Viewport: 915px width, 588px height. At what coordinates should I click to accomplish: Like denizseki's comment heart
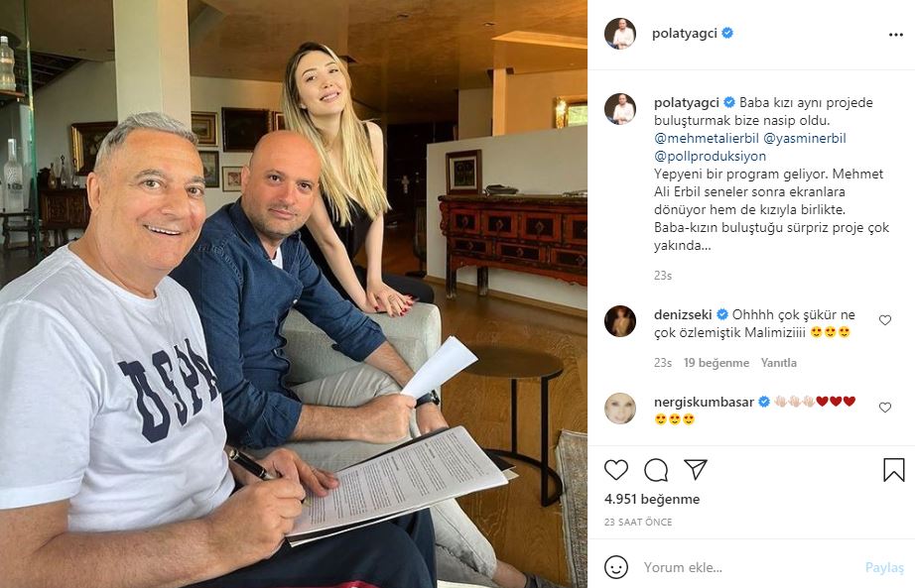[885, 320]
